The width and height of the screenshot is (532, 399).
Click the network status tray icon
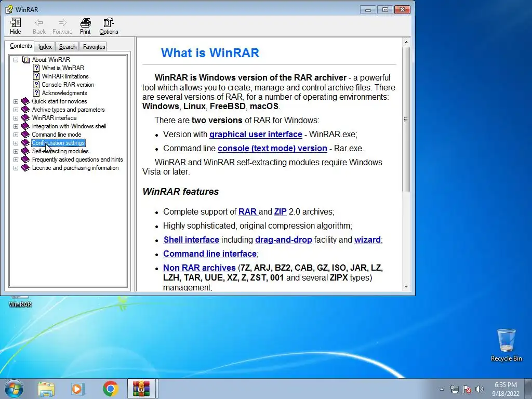coord(454,389)
